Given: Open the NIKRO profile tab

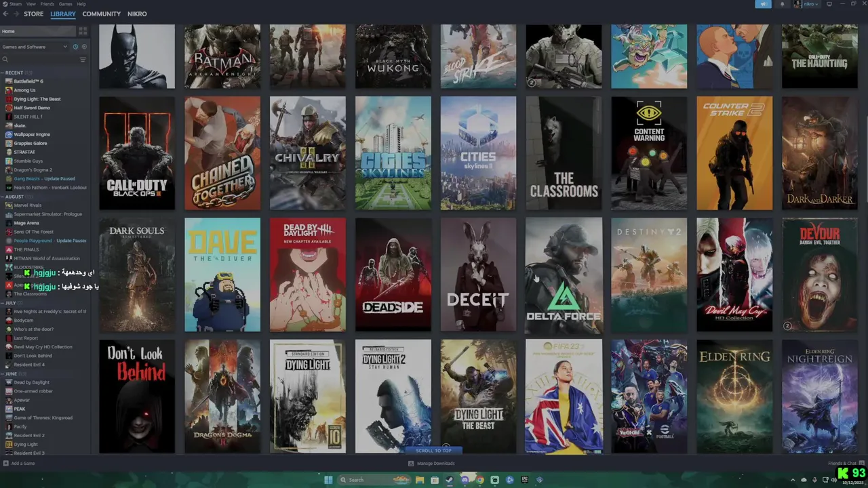Looking at the screenshot, I should (137, 14).
